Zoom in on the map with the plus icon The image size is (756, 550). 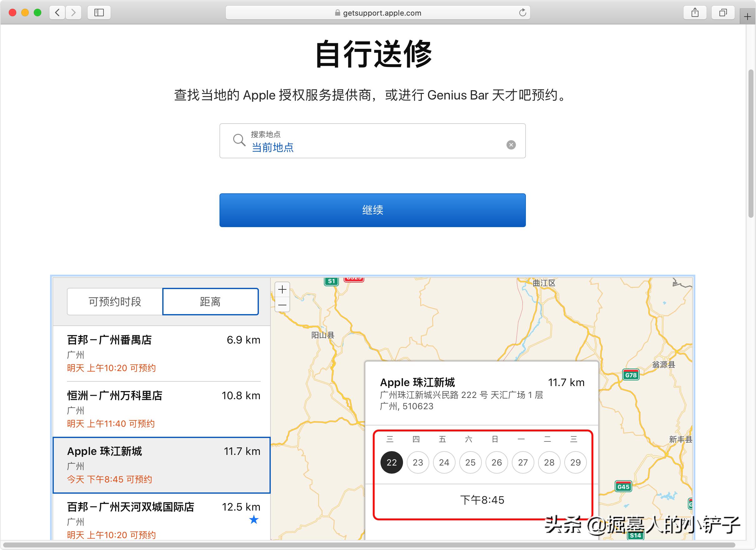click(282, 290)
